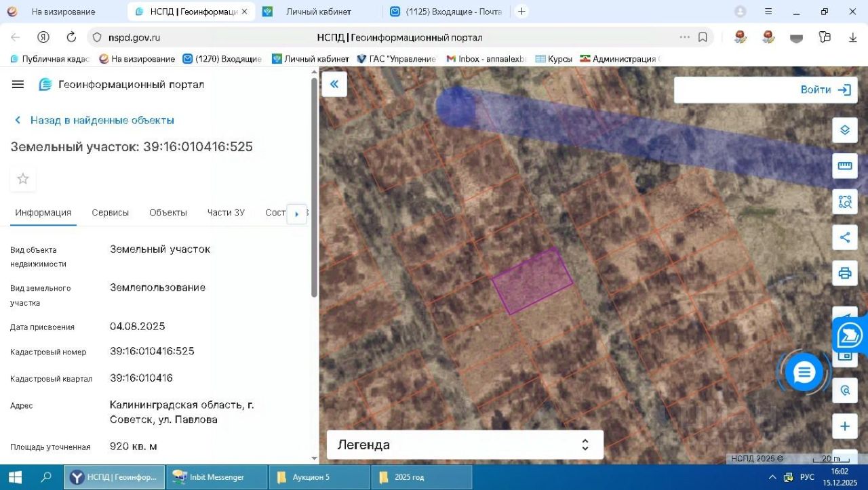The width and height of the screenshot is (868, 490).
Task: Open the Yandex home button
Action: [x=43, y=37]
